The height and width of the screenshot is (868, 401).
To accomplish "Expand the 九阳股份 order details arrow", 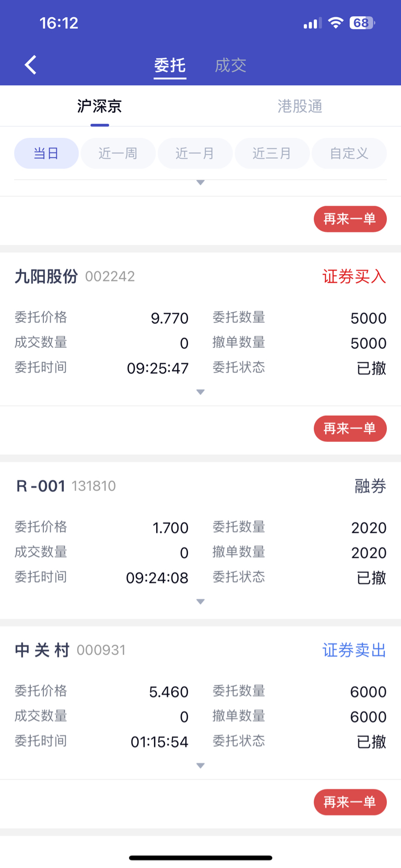I will (200, 392).
